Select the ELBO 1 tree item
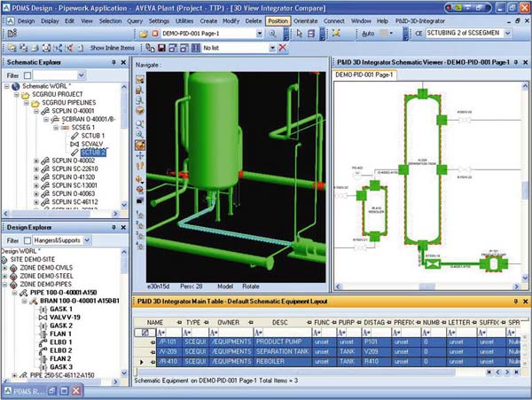The image size is (532, 400). coord(60,342)
